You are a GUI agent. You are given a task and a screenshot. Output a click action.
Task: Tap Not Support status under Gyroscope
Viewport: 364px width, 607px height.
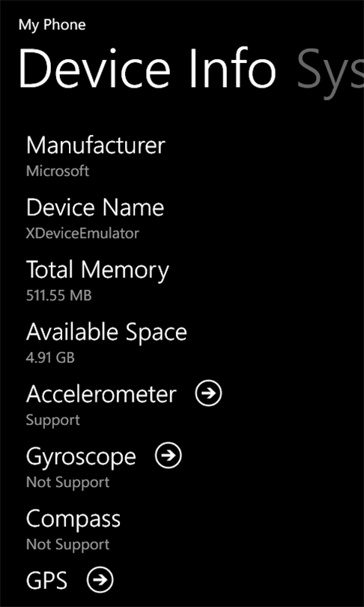click(x=67, y=483)
